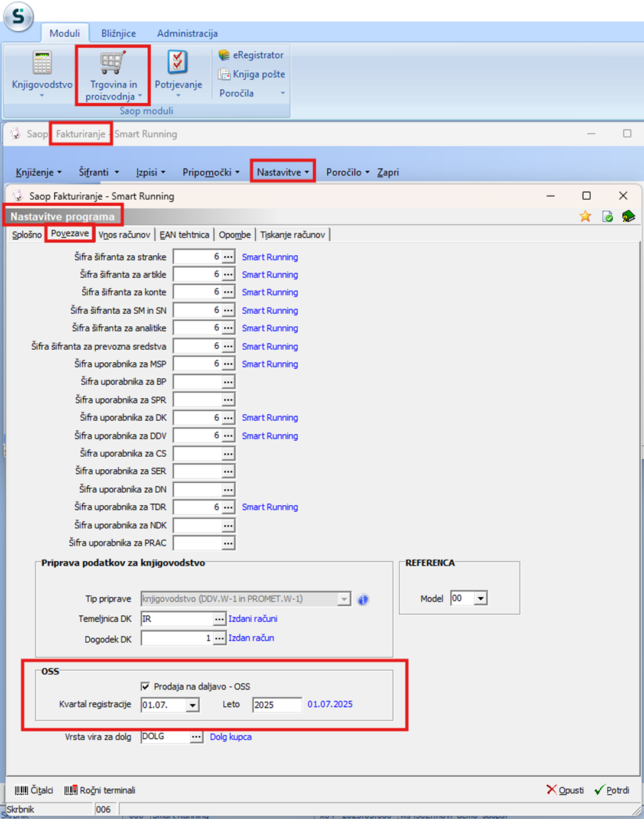
Task: Expand the Šifranti menu
Action: (99, 172)
